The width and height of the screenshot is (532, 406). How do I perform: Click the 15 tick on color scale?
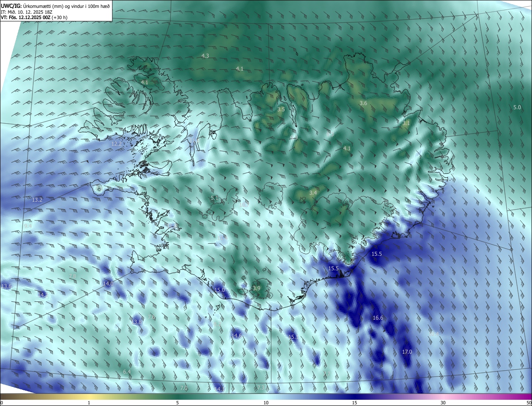click(355, 403)
